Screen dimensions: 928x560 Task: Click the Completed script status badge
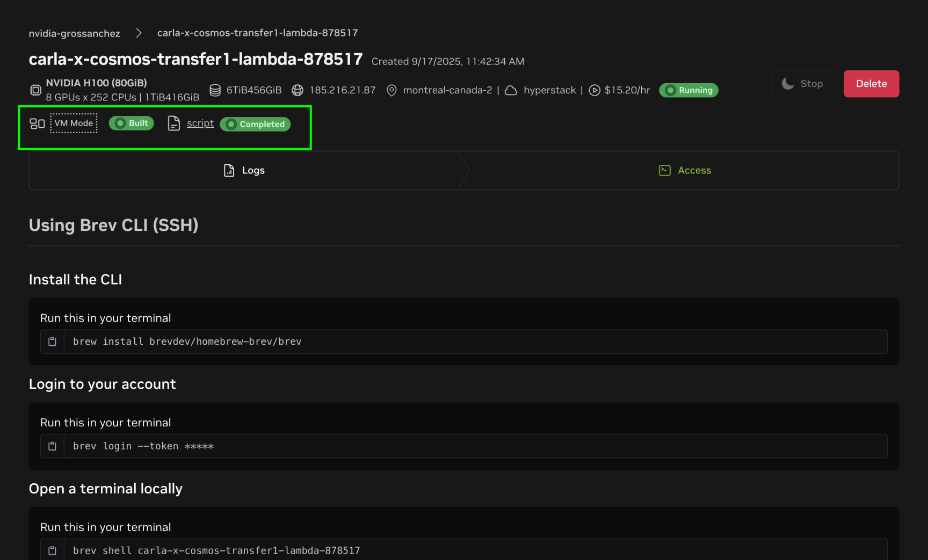[255, 124]
